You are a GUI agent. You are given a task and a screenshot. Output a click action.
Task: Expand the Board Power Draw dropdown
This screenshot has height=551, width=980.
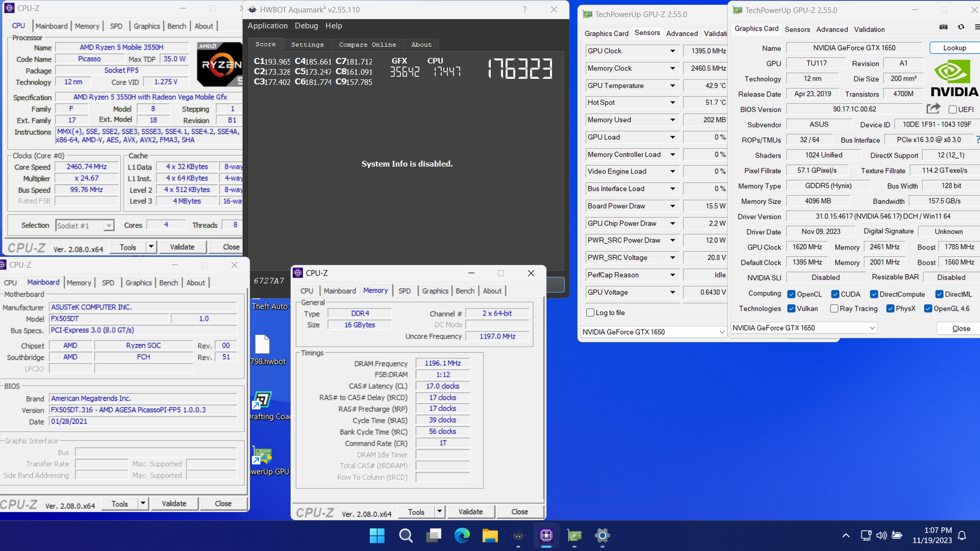point(672,206)
